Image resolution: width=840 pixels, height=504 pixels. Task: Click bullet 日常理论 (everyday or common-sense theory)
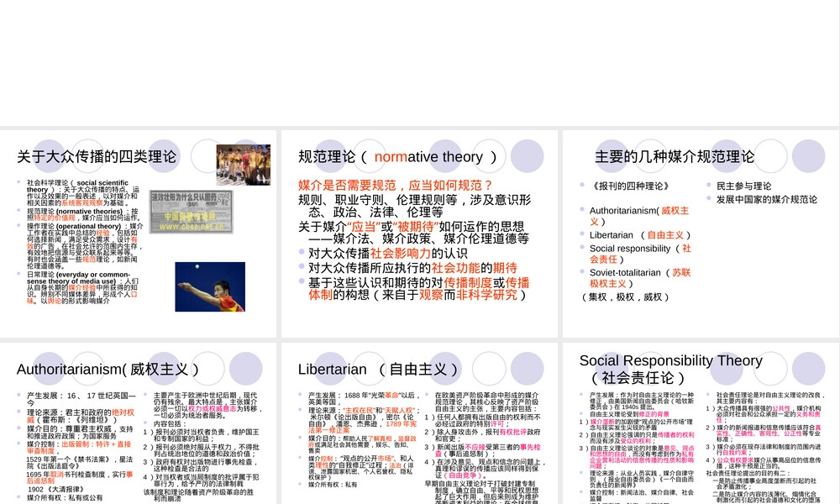point(82,287)
